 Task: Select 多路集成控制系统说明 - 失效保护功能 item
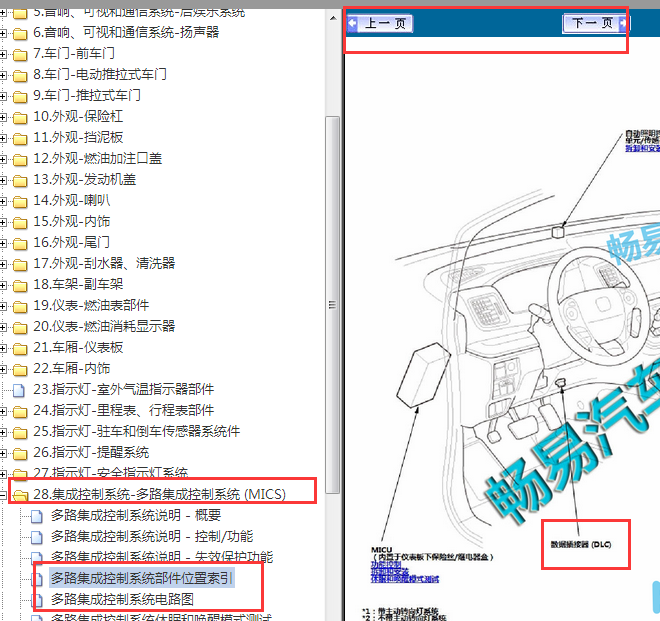tap(162, 557)
